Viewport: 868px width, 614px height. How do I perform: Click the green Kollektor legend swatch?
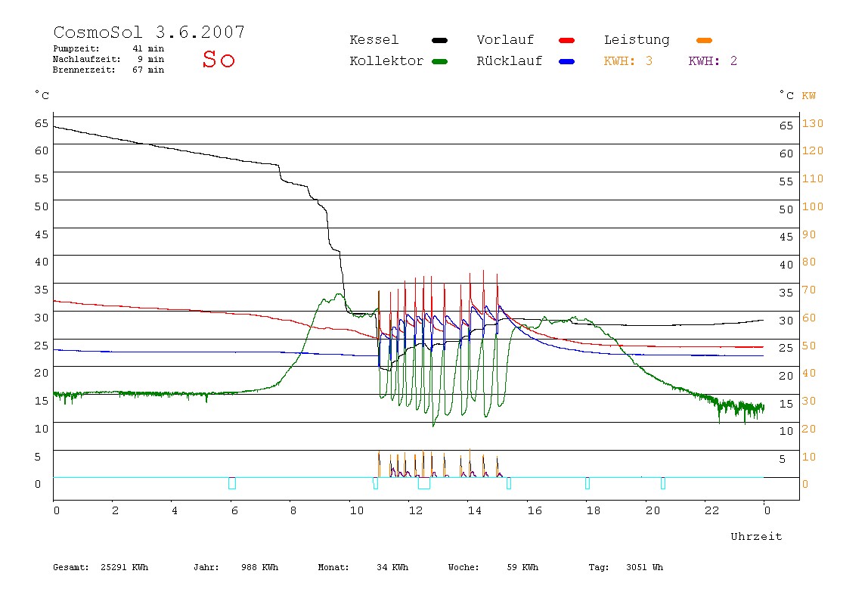(x=439, y=61)
